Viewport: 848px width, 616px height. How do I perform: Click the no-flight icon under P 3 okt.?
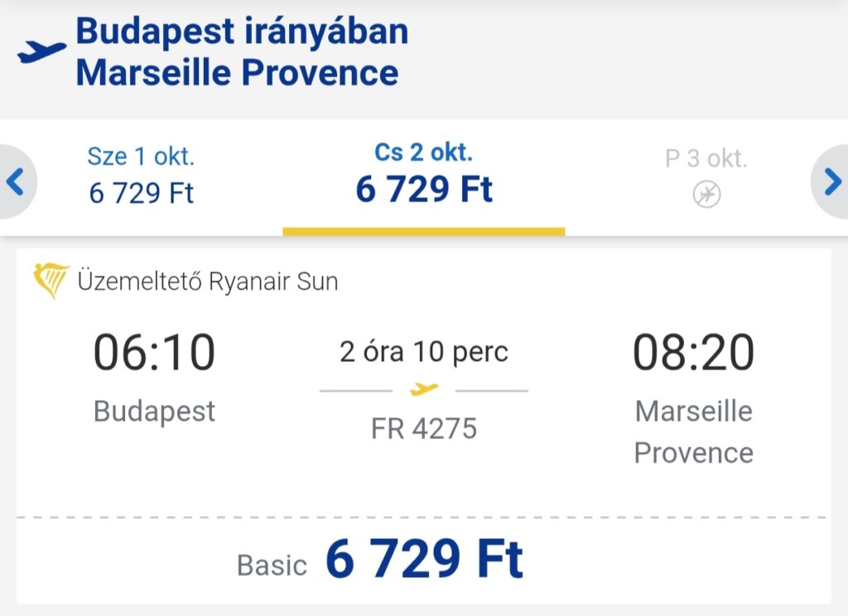[x=706, y=195]
